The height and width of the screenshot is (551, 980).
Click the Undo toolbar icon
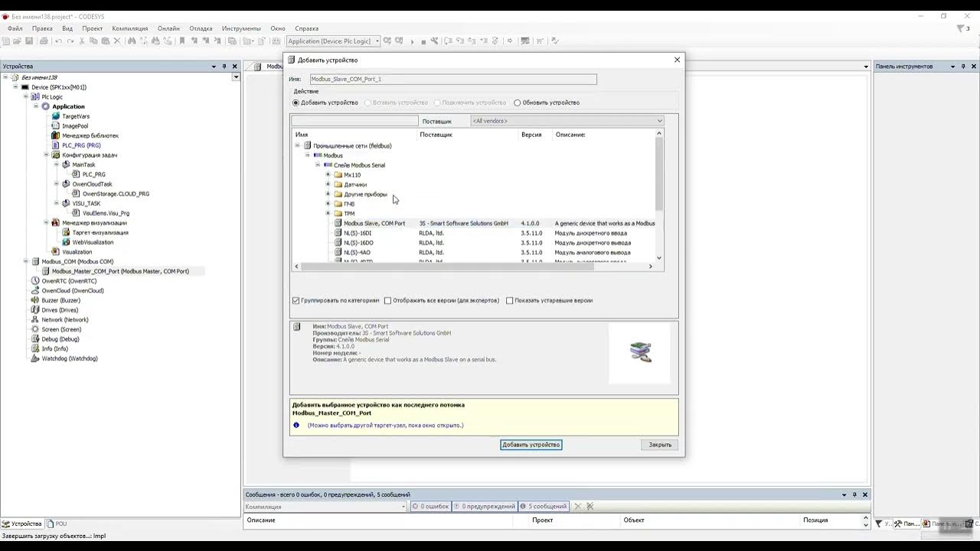click(x=58, y=41)
